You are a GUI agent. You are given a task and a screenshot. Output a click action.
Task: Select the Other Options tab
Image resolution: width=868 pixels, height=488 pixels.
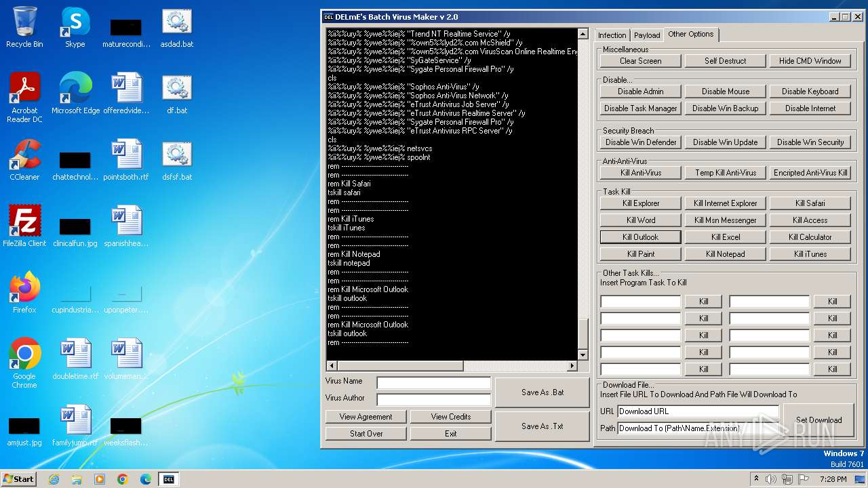pos(690,34)
